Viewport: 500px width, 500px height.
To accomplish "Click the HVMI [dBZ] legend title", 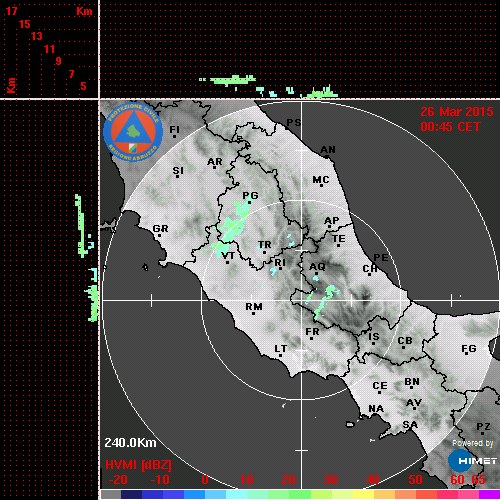I will (x=138, y=465).
